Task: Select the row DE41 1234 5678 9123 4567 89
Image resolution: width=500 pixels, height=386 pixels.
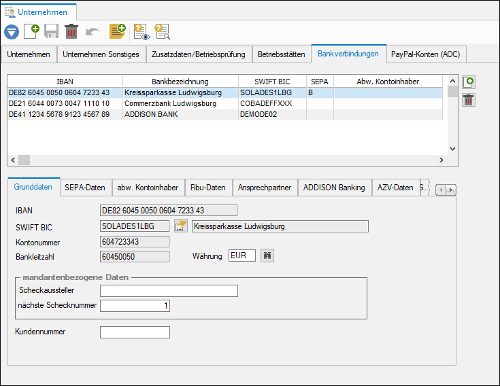Action: [x=225, y=114]
